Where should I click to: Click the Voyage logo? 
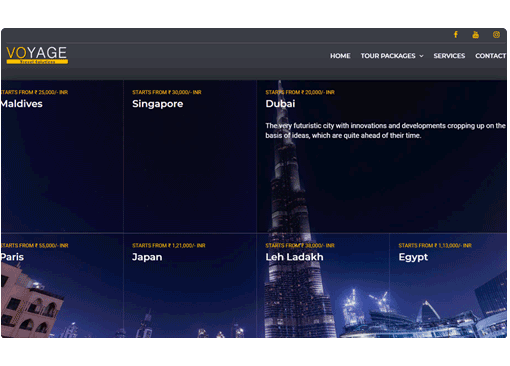click(x=37, y=55)
